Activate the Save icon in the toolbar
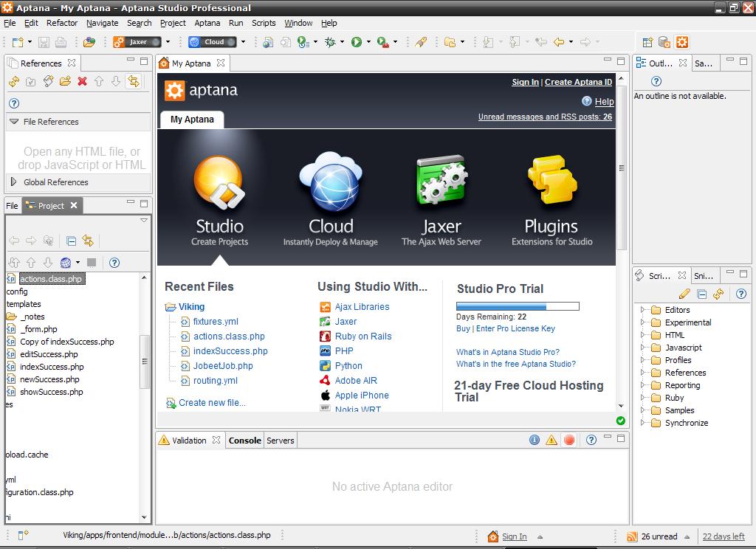 (x=43, y=42)
